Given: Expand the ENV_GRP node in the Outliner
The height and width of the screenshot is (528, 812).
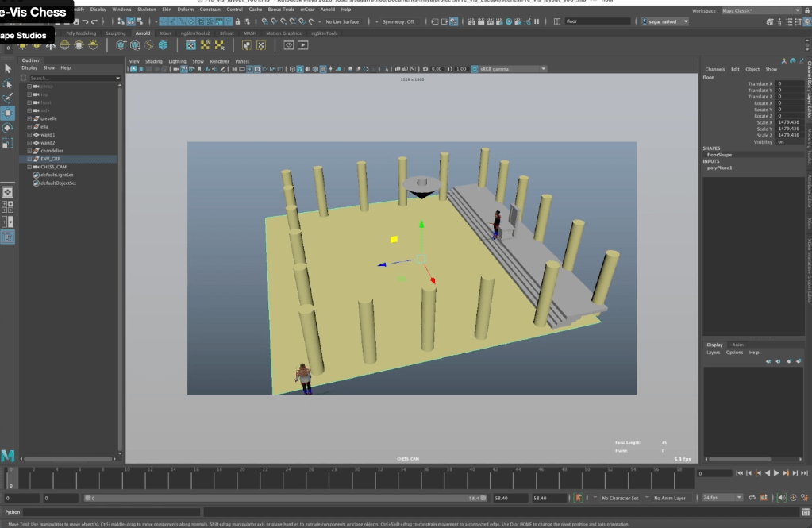Looking at the screenshot, I should 29,159.
